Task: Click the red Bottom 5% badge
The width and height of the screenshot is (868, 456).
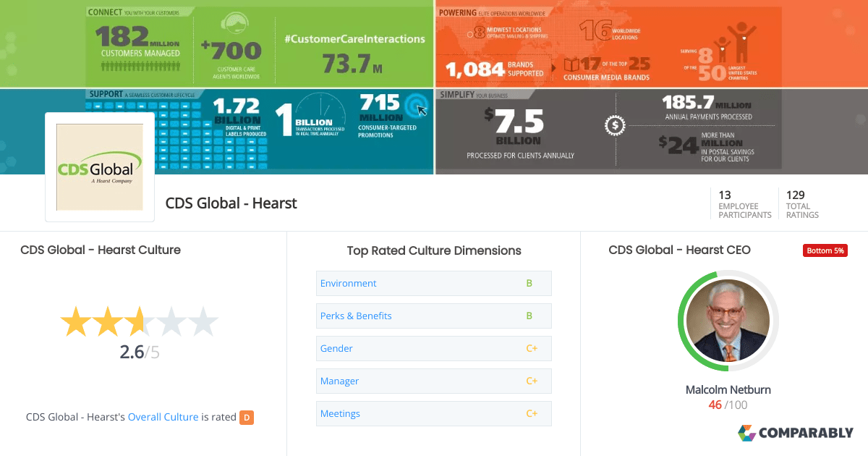Action: tap(825, 250)
